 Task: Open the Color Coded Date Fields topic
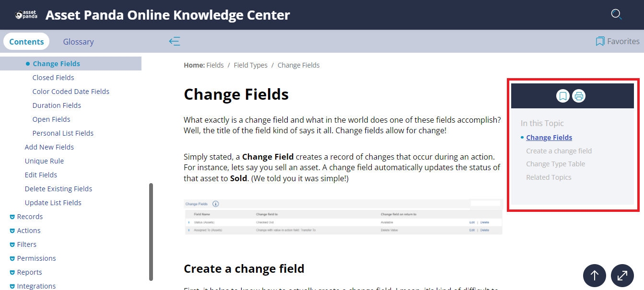[x=71, y=92]
